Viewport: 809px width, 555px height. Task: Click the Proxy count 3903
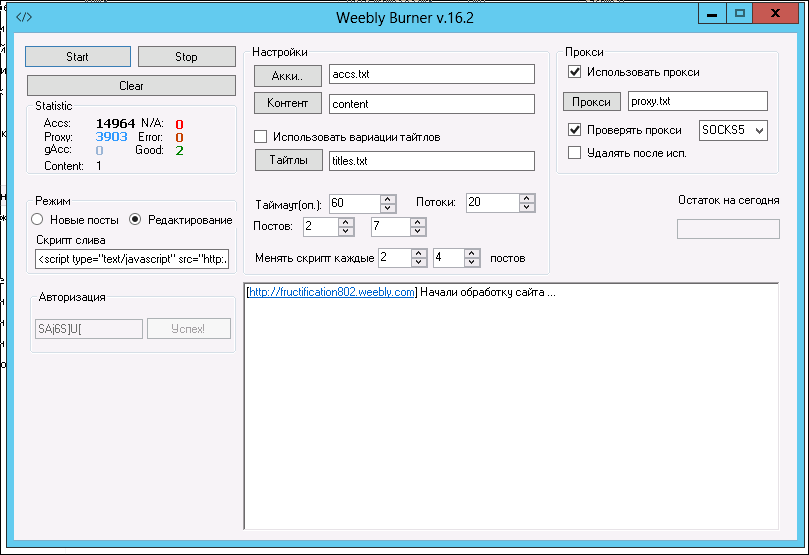111,137
